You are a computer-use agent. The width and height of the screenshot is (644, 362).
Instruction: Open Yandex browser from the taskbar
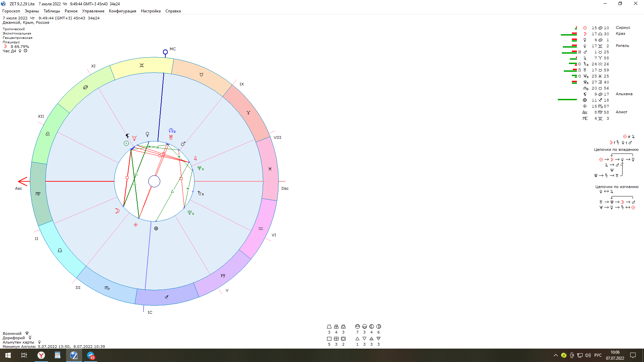point(41,355)
